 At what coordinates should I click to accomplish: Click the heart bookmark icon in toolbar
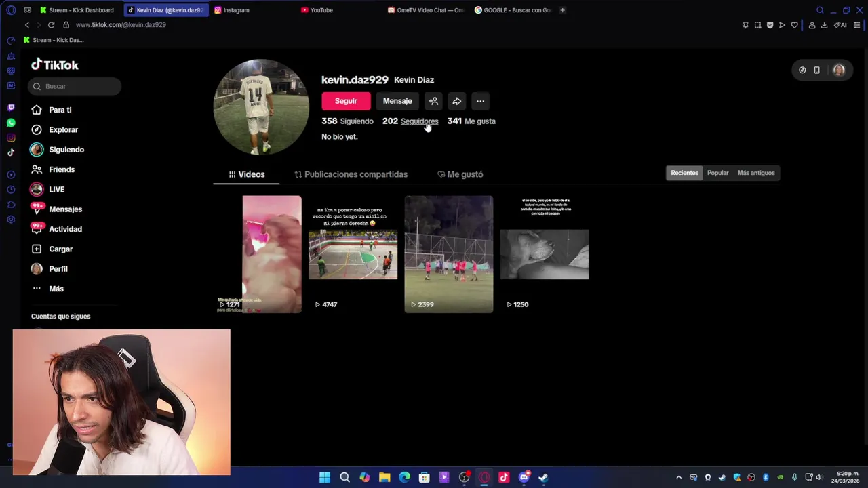pyautogui.click(x=794, y=25)
